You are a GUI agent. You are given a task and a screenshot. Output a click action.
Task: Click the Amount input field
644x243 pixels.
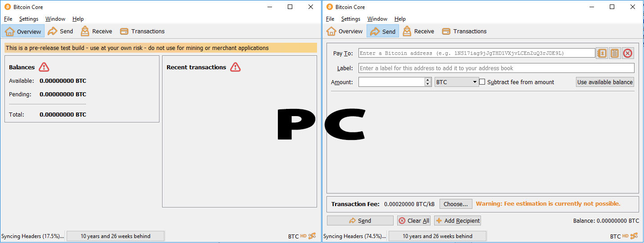391,82
